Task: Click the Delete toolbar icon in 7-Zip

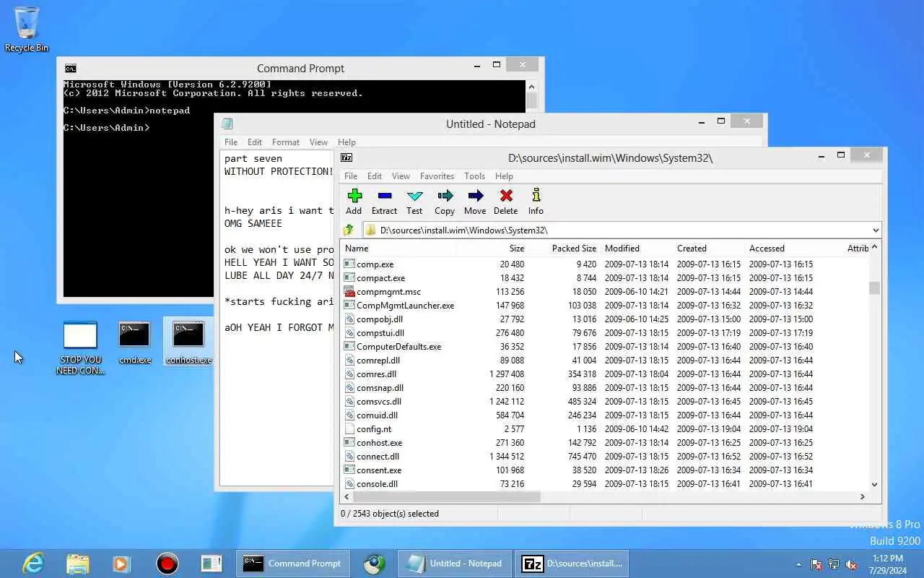Action: click(505, 202)
